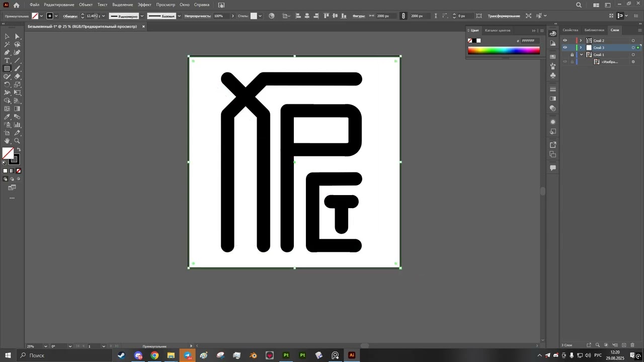644x362 pixels.
Task: Select the Scale tool
Action: [x=17, y=84]
